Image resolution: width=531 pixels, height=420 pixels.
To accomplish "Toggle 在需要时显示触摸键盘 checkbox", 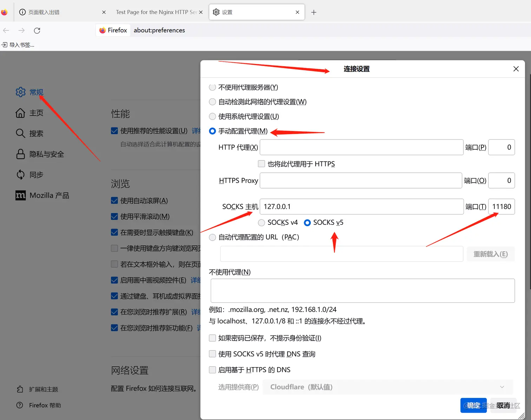I will click(114, 232).
